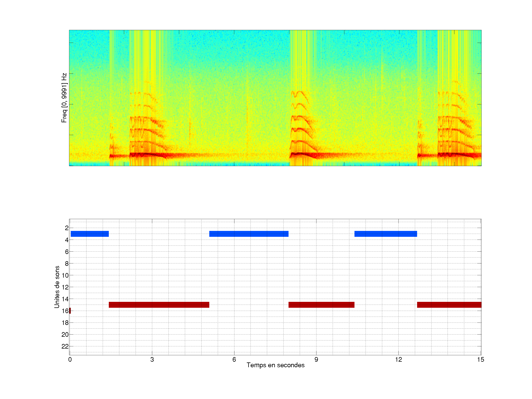Click the x-axis tick label 12
Image resolution: width=532 pixels, height=399 pixels.
[398, 359]
